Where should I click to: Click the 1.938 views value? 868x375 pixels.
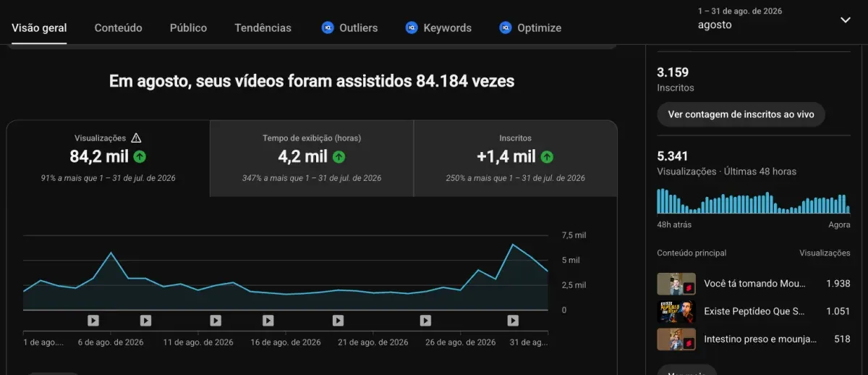click(x=838, y=284)
